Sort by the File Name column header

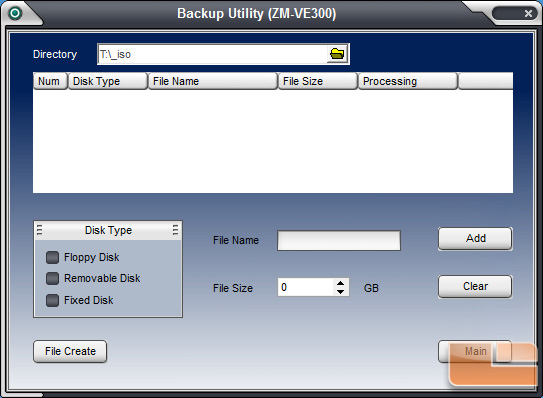(x=213, y=81)
